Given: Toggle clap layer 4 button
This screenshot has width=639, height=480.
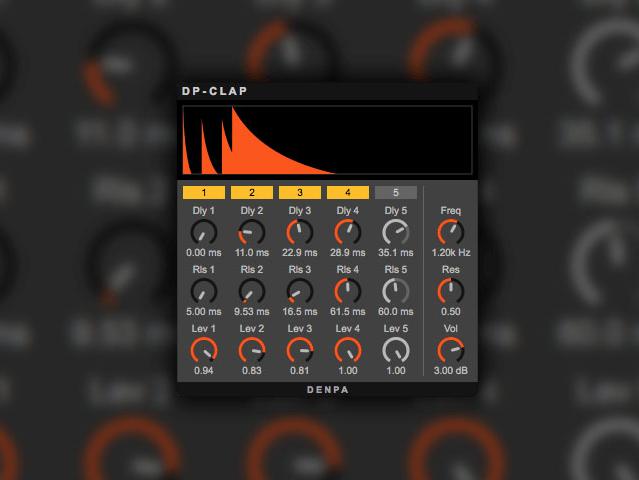Looking at the screenshot, I should tap(348, 193).
